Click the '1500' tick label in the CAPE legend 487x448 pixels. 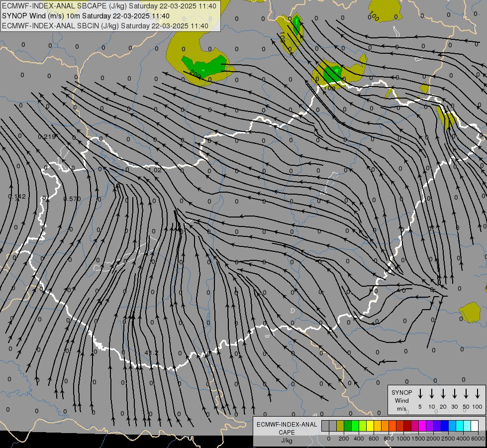point(418,439)
